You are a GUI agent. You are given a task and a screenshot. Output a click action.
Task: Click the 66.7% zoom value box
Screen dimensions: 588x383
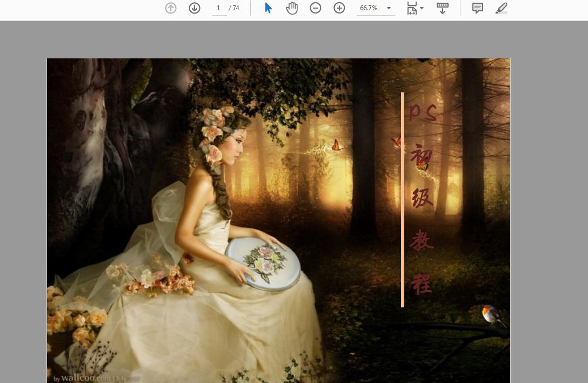[x=369, y=8]
